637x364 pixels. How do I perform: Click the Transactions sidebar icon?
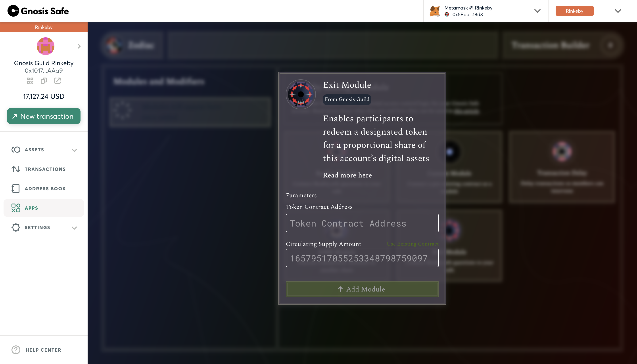16,169
